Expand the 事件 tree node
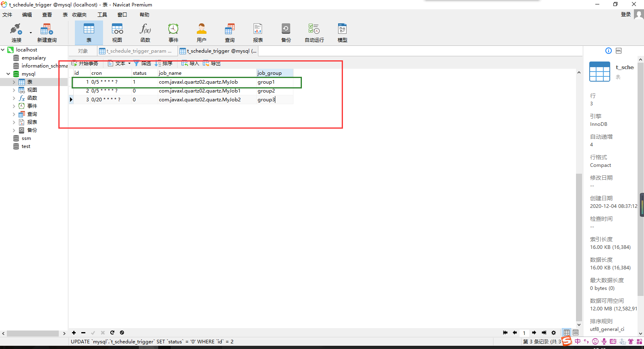The image size is (644, 349). point(14,106)
